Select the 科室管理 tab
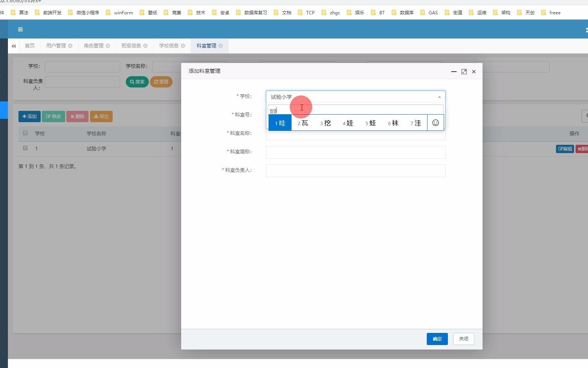The height and width of the screenshot is (368, 588). tap(206, 46)
